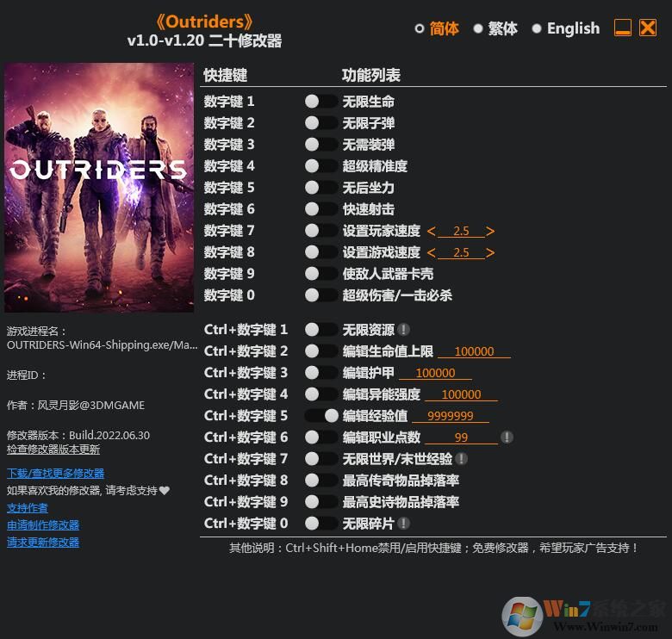Click info icon beside 无限世界/末世经验

coord(462,459)
